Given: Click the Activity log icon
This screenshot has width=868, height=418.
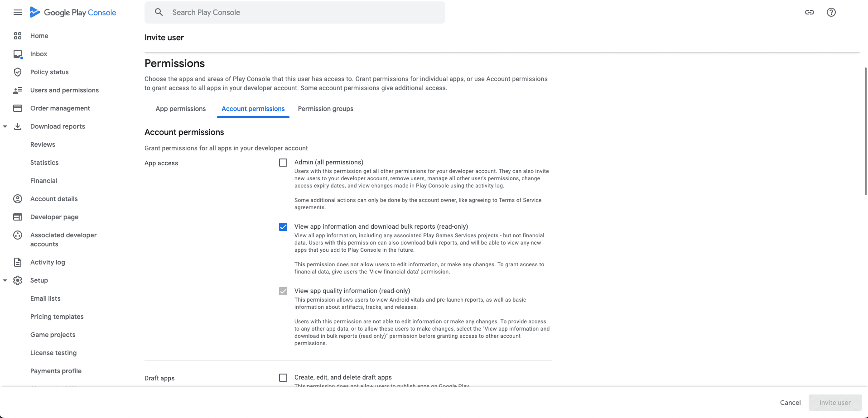Looking at the screenshot, I should click(17, 262).
